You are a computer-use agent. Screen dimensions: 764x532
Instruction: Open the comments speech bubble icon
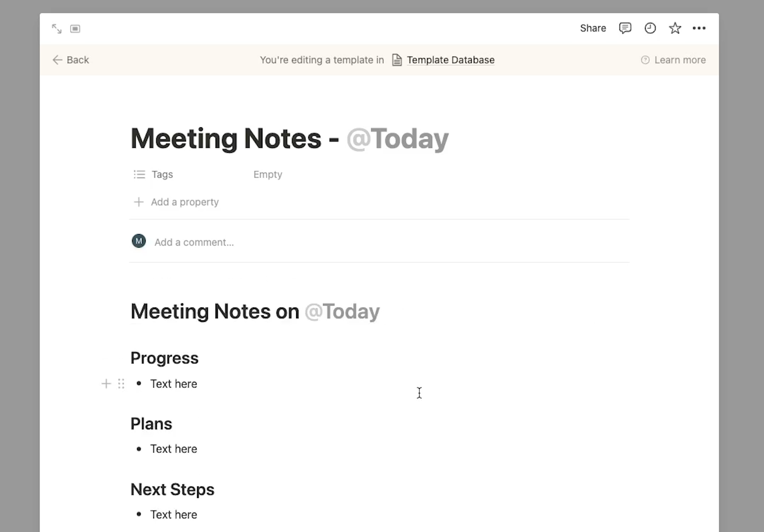[625, 28]
